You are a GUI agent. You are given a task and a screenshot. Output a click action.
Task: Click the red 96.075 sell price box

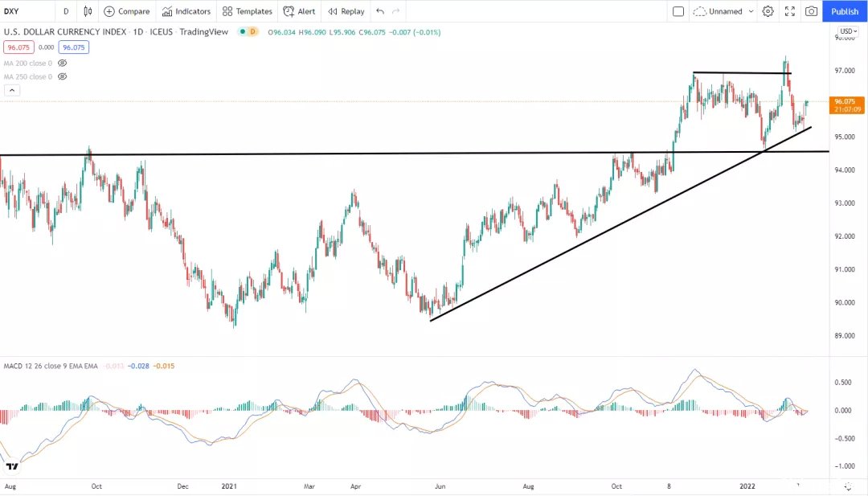[18, 47]
